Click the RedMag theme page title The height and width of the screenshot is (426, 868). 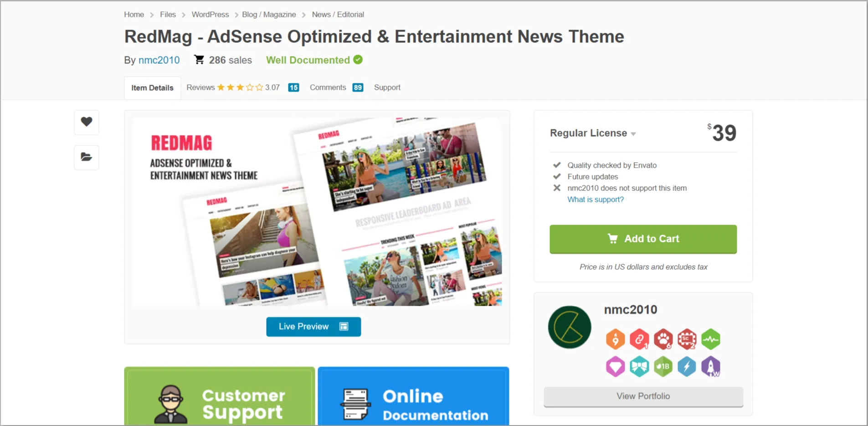(374, 36)
